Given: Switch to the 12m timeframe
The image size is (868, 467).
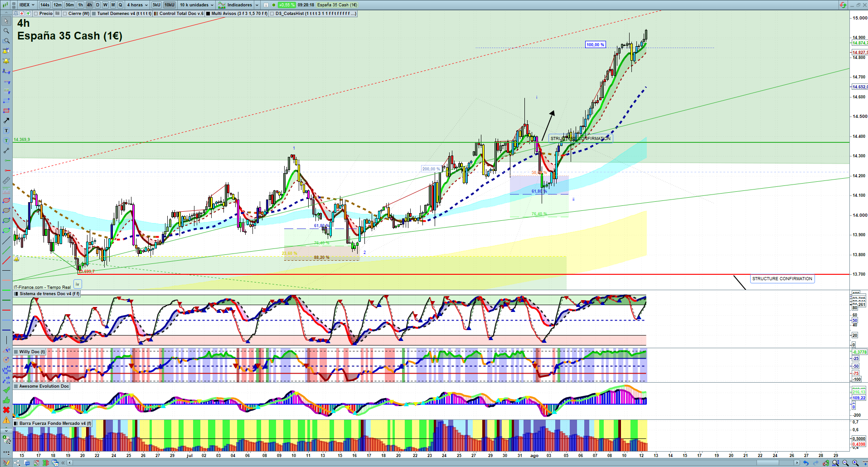Looking at the screenshot, I should tap(58, 5).
